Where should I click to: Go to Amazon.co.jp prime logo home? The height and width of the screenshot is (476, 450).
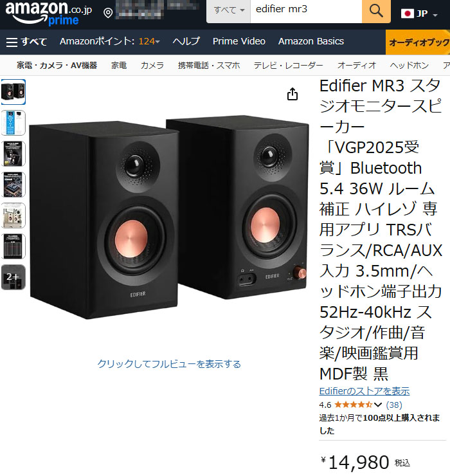(49, 13)
